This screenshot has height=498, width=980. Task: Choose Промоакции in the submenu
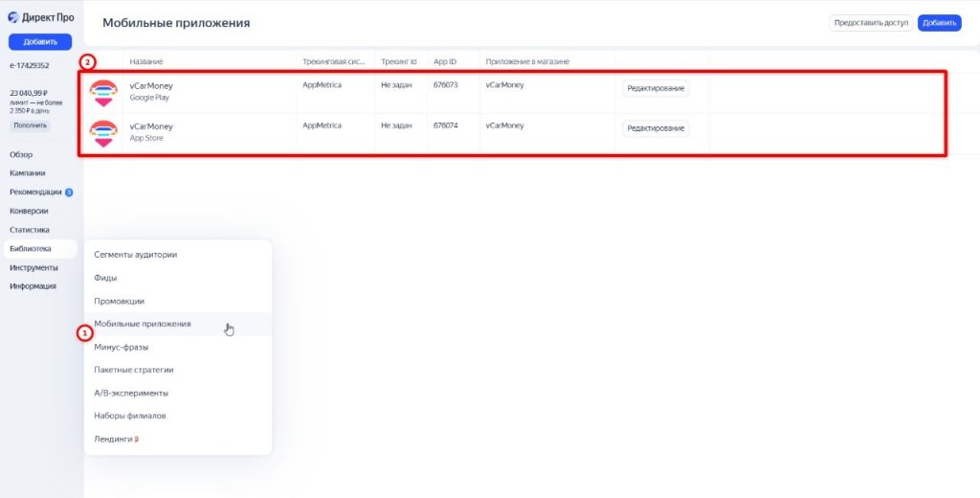point(177,301)
